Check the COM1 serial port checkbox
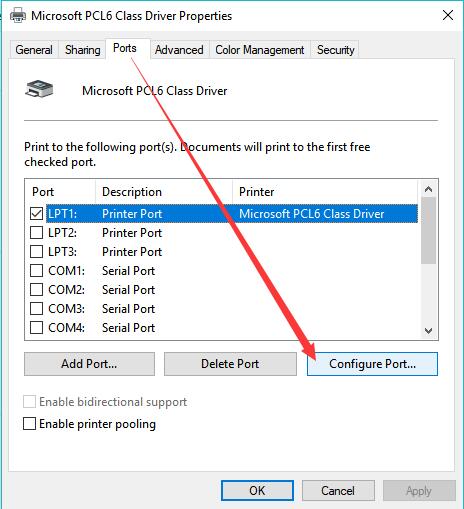Viewport: 464px width, 509px height. coord(36,271)
